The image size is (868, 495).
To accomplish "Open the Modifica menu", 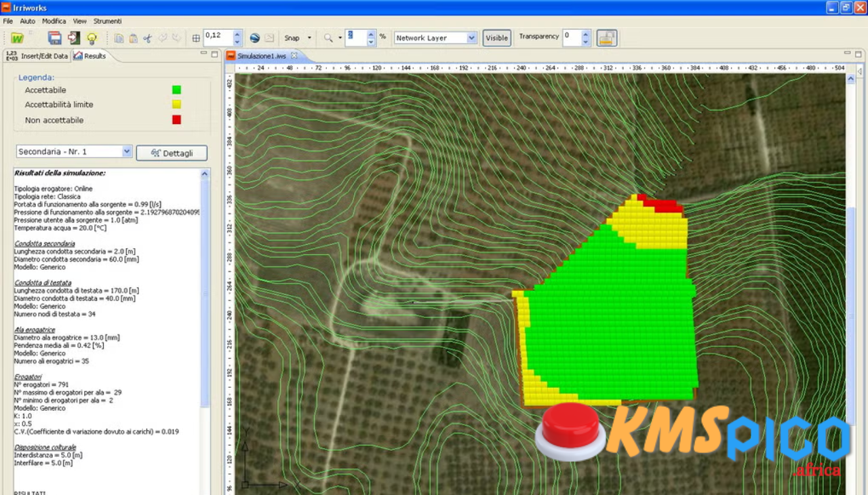I will 54,21.
